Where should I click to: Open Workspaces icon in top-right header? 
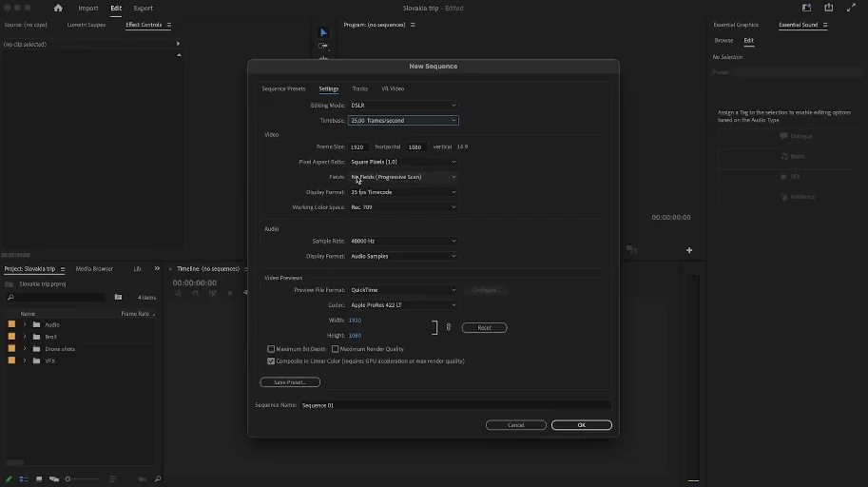coord(806,8)
